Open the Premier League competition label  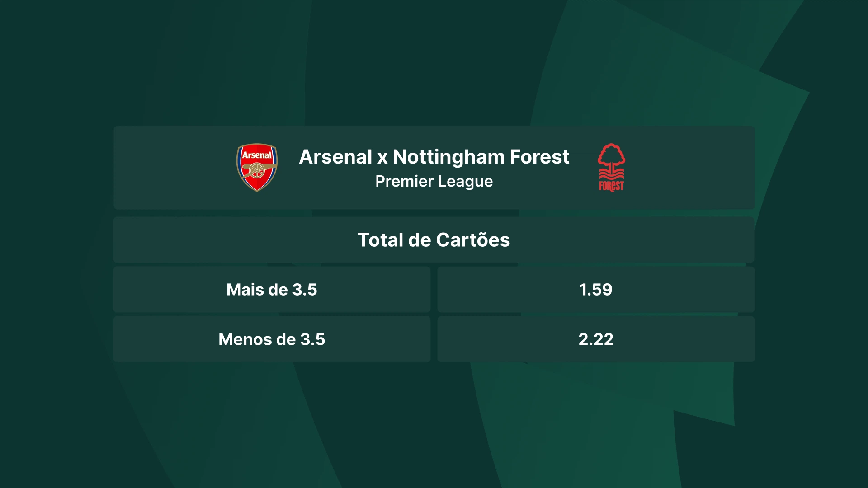(x=434, y=181)
